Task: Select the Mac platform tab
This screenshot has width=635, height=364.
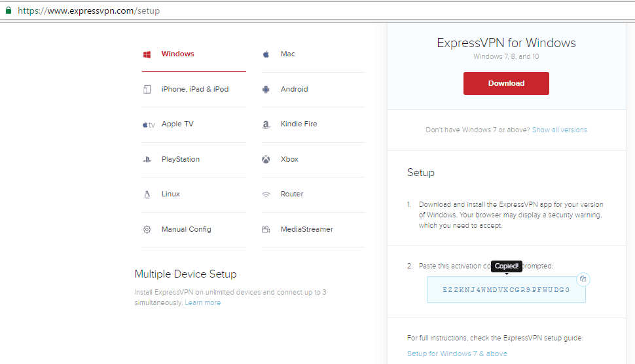Action: (x=313, y=54)
